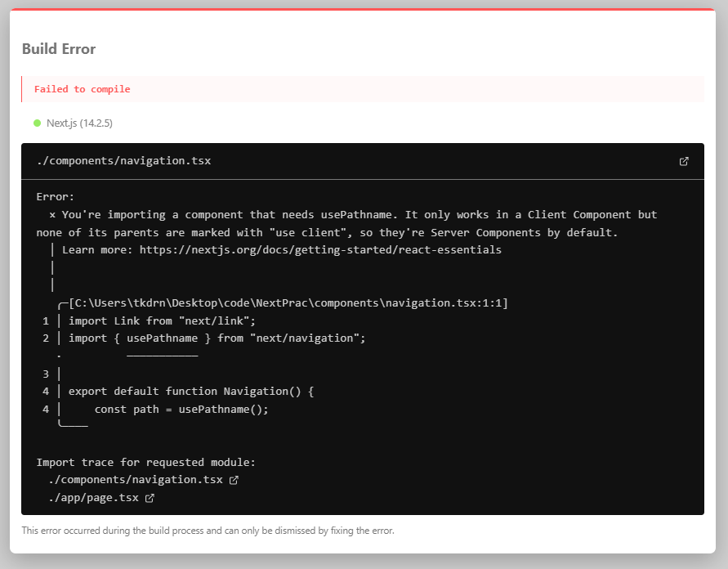Click code line export default function Navigation
The image size is (728, 569).
(x=191, y=392)
